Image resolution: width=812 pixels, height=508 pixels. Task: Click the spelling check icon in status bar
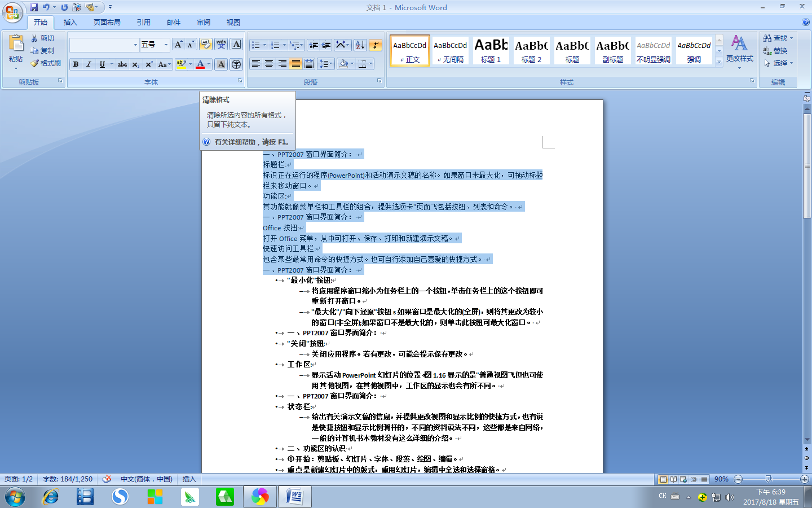point(107,479)
